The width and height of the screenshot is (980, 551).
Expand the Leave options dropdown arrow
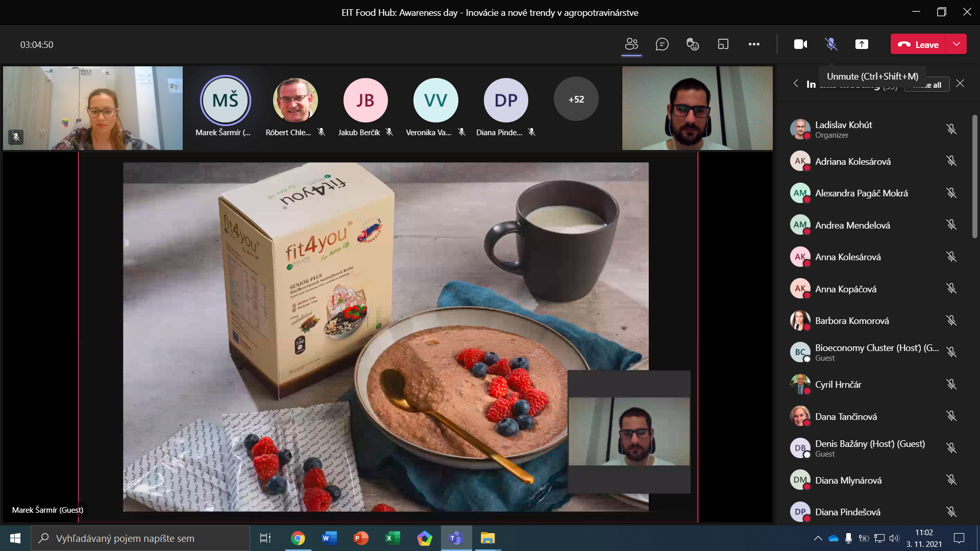coord(957,44)
